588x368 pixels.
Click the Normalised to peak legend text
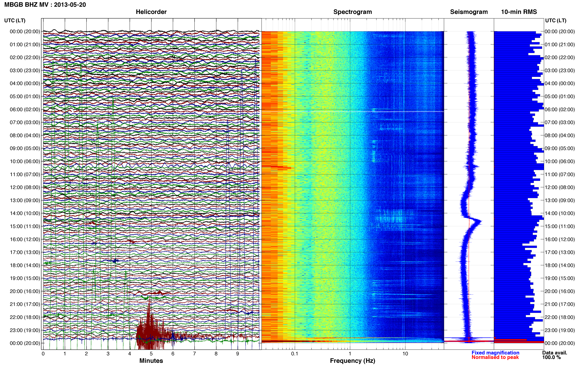[495, 357]
